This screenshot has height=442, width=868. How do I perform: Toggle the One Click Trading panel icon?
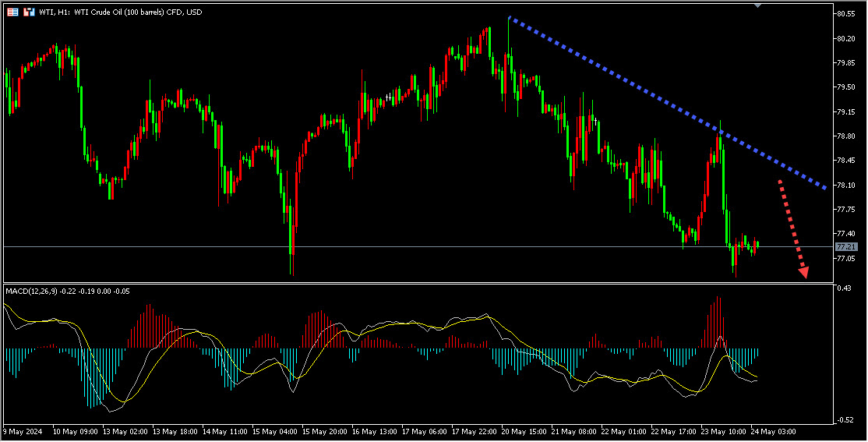(29, 12)
